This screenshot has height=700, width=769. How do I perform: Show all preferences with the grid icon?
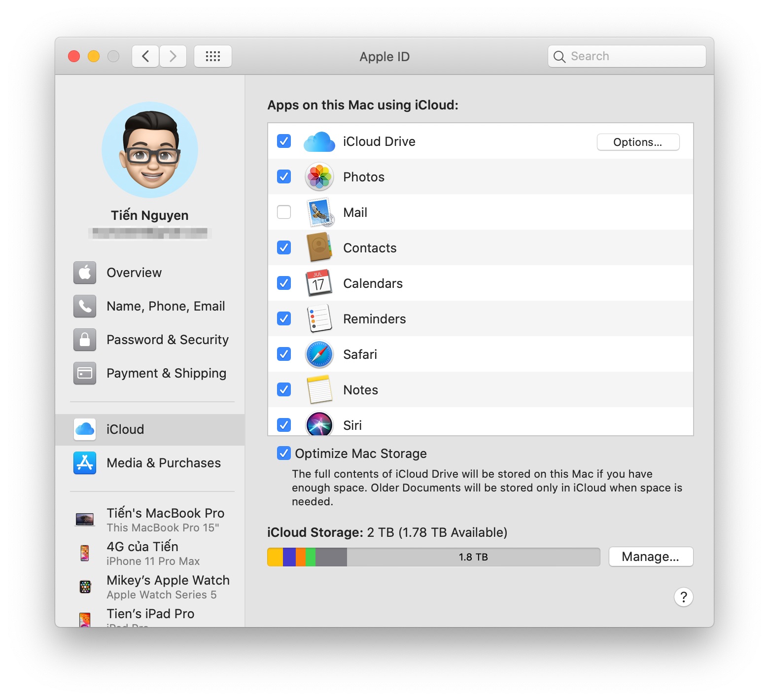click(213, 56)
